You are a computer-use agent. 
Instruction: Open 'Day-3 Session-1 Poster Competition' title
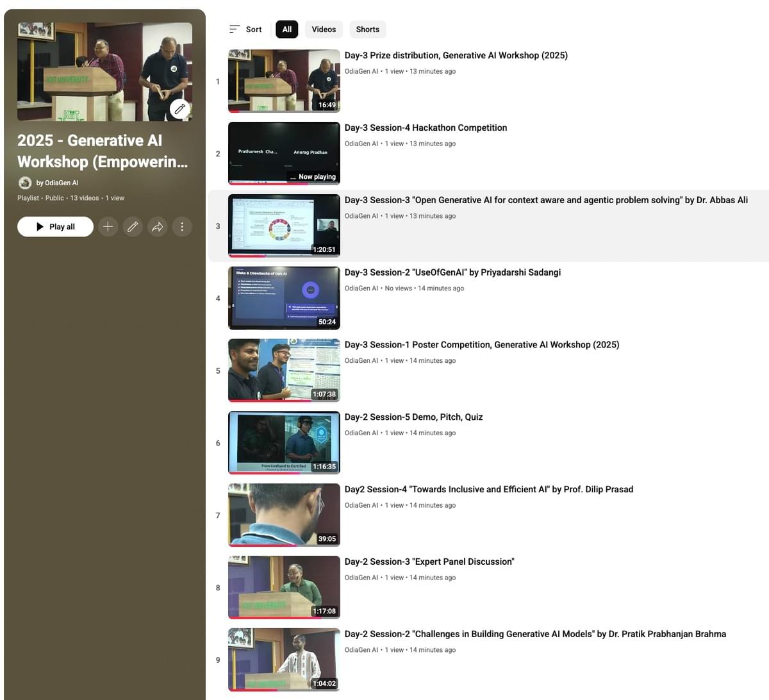point(482,345)
